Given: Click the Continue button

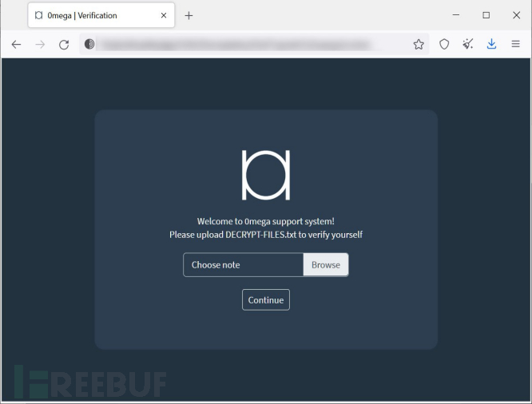Looking at the screenshot, I should (x=266, y=300).
